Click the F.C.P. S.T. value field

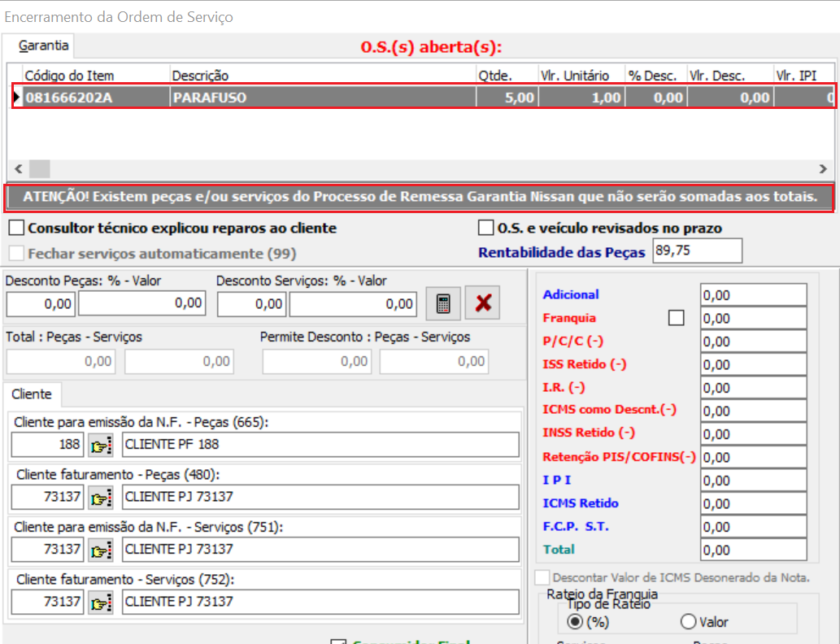[753, 527]
